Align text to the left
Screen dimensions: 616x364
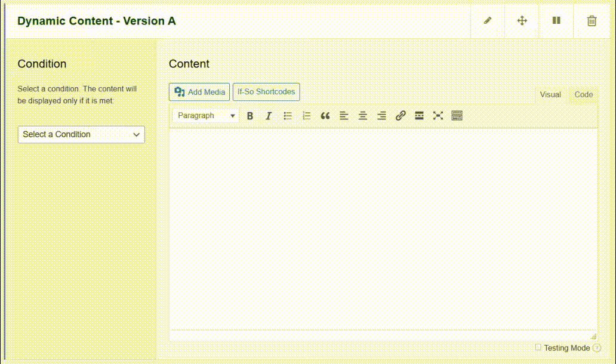pos(344,116)
